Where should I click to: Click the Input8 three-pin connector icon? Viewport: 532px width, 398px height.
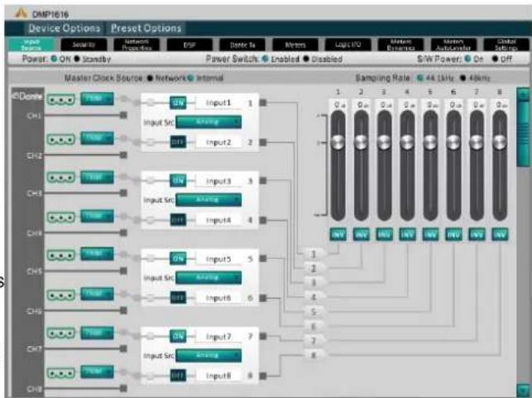click(61, 373)
